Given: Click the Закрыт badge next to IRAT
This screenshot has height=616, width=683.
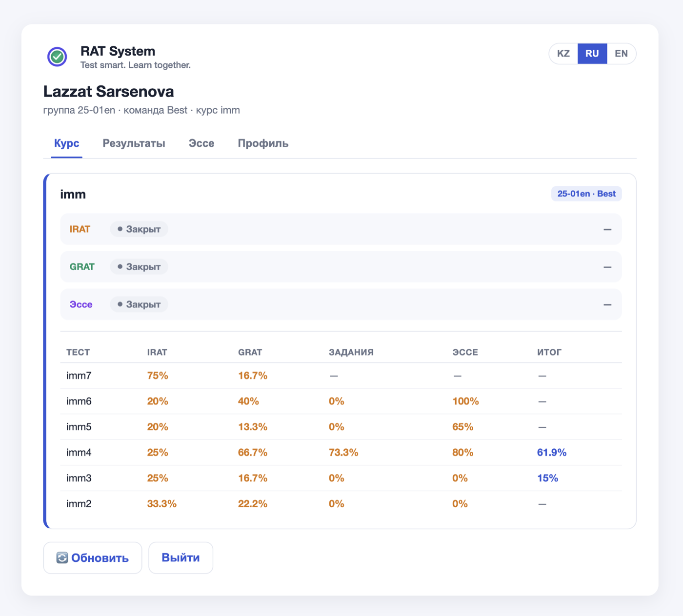Looking at the screenshot, I should tap(139, 229).
